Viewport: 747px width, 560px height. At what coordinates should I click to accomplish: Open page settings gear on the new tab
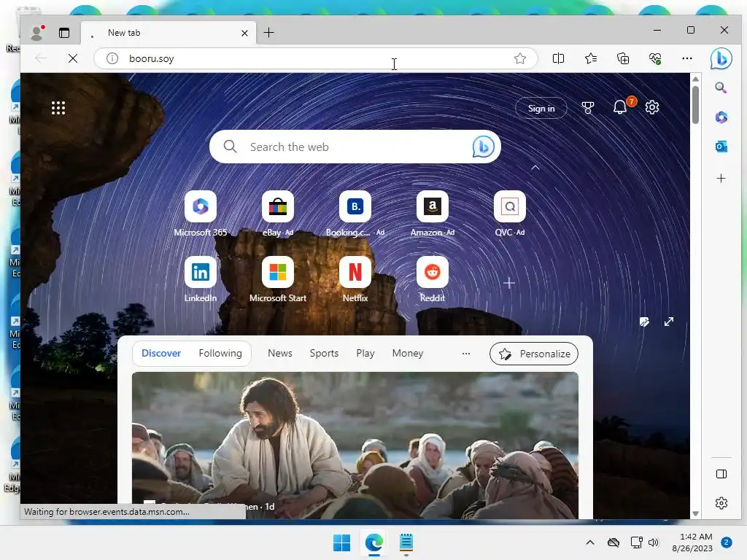651,107
